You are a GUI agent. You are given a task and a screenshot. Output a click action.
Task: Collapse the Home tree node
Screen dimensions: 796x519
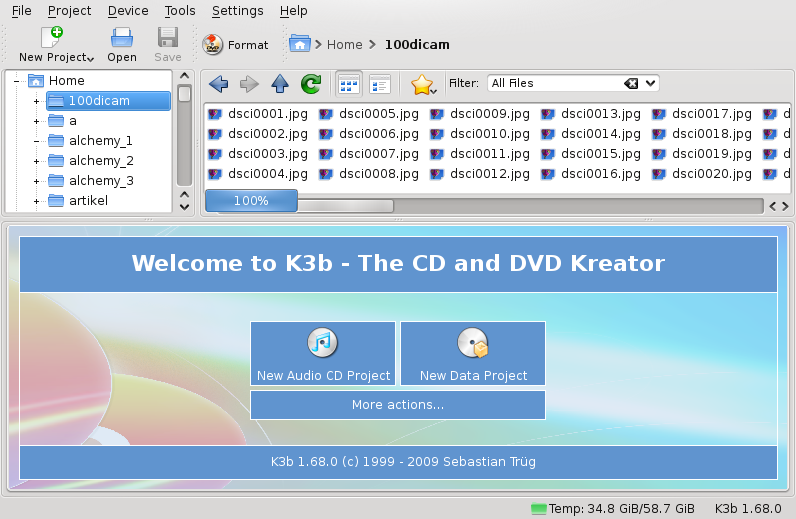17,81
